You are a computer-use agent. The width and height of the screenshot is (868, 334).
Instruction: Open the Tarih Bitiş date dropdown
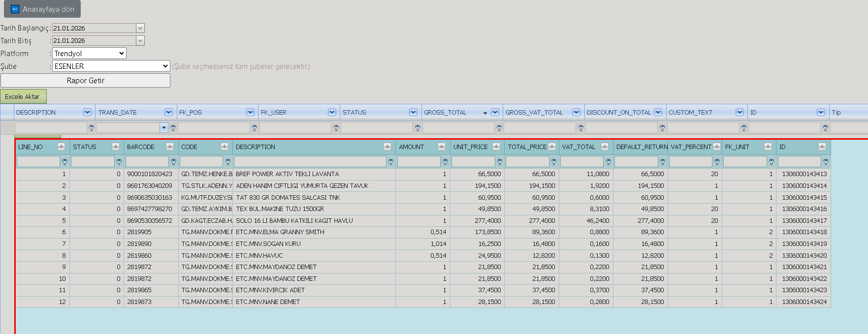click(140, 40)
